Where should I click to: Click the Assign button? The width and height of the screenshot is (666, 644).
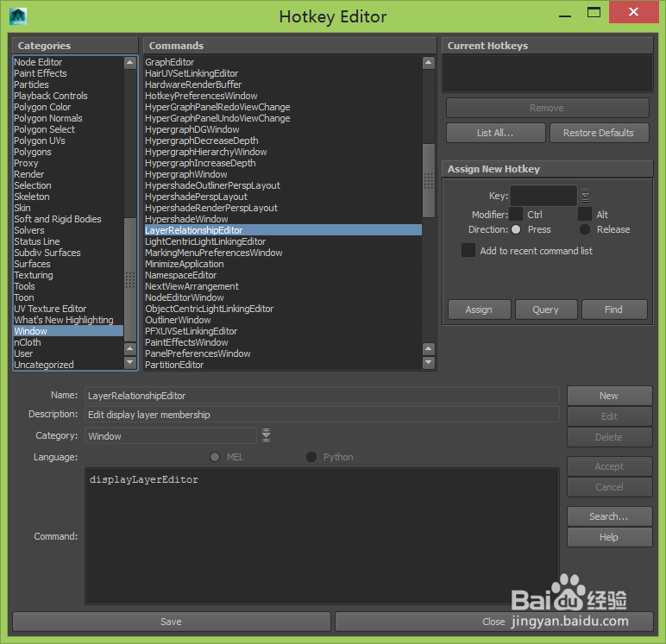click(479, 309)
